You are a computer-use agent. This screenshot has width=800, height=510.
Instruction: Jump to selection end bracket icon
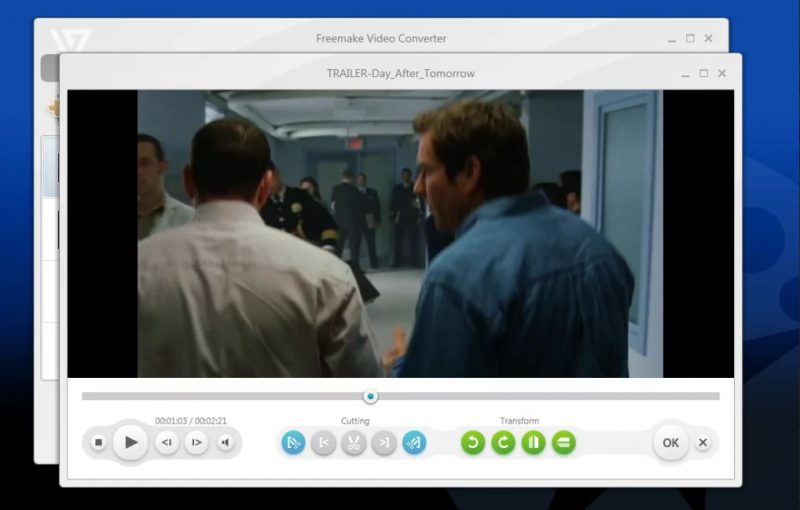(384, 442)
